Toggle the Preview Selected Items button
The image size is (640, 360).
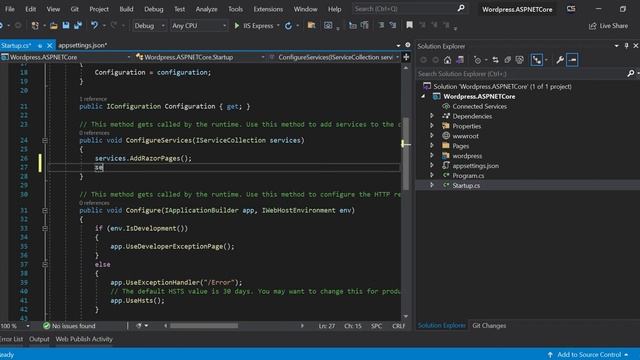[572, 60]
